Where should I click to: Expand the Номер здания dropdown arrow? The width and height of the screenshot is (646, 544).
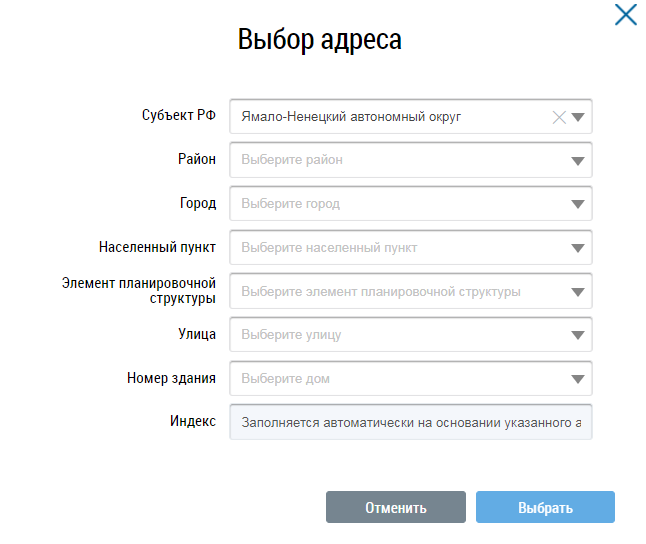click(x=578, y=379)
